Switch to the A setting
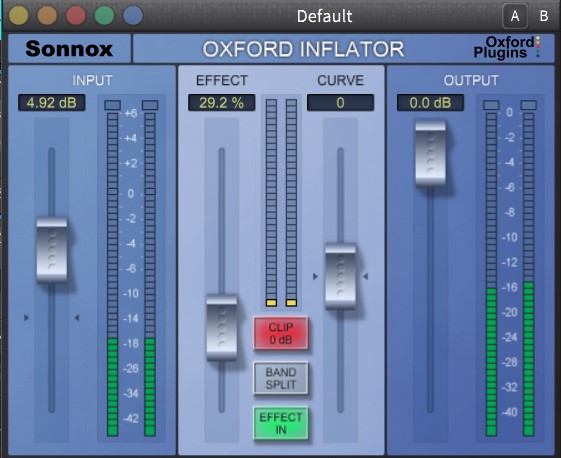Screen dimensions: 561x458 [x=515, y=16]
